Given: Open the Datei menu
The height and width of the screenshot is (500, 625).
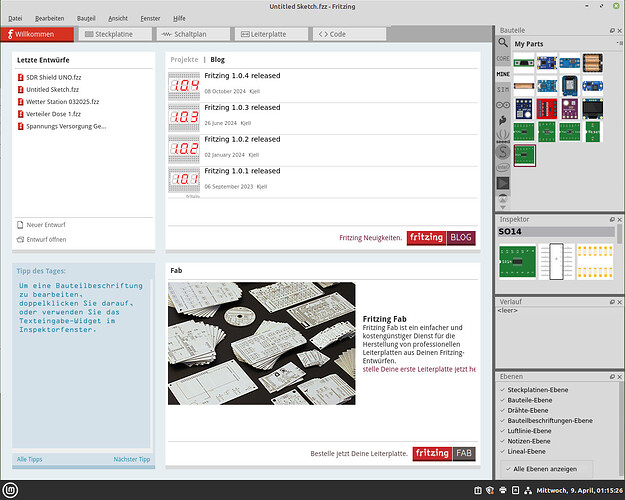Looking at the screenshot, I should (15, 18).
